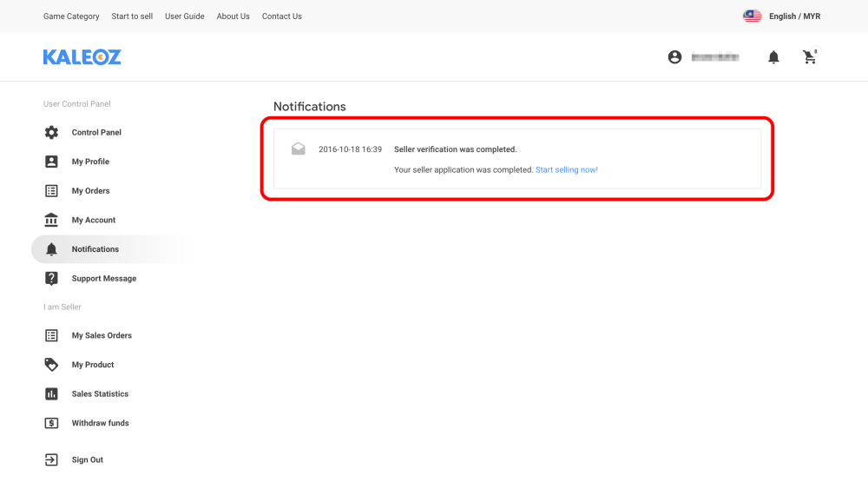Click the Start selling now link
Viewport: 868px width, 489px height.
(x=566, y=170)
